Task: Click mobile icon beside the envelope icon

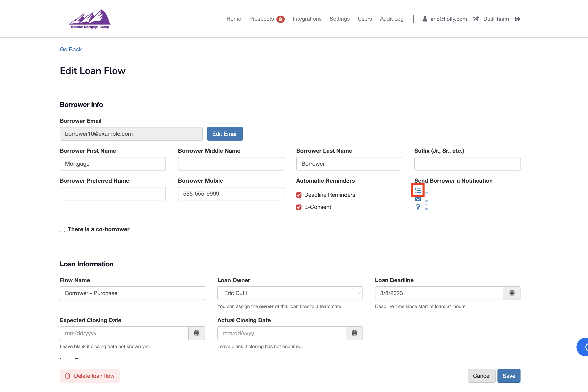Action: (x=427, y=199)
